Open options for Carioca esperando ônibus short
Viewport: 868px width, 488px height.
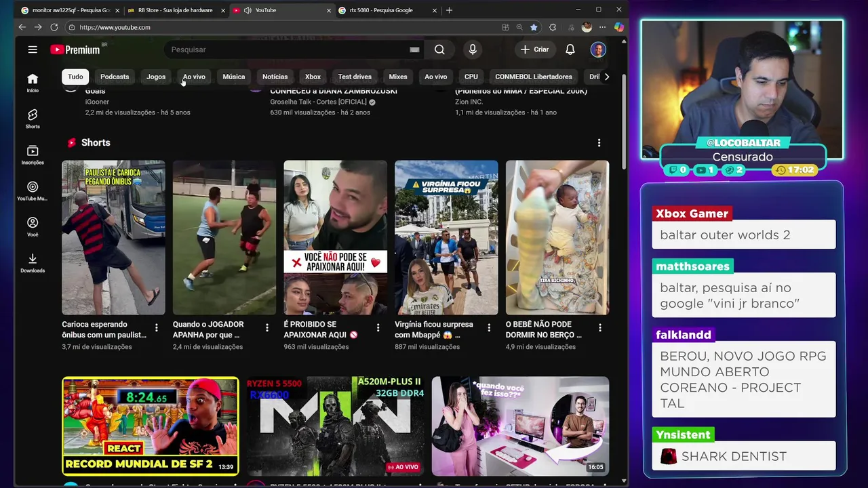pos(156,327)
